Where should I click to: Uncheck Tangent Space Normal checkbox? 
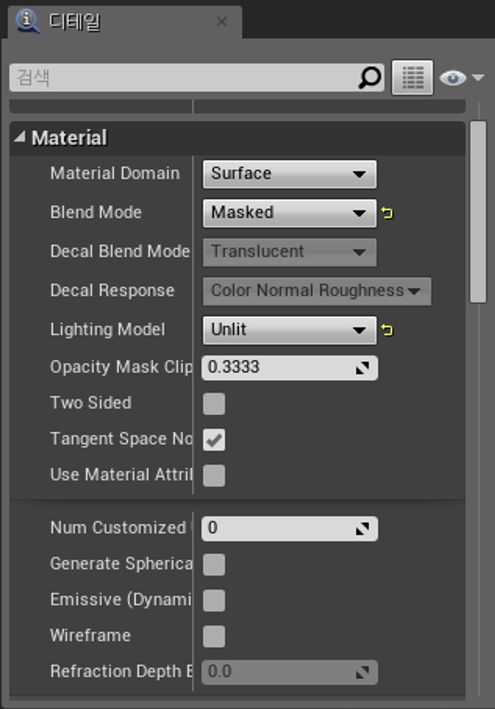click(x=214, y=440)
